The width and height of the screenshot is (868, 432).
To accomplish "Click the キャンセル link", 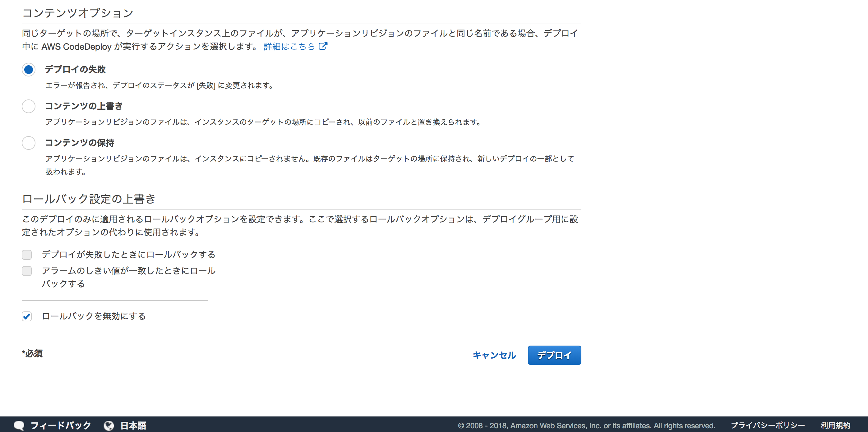I will 494,355.
